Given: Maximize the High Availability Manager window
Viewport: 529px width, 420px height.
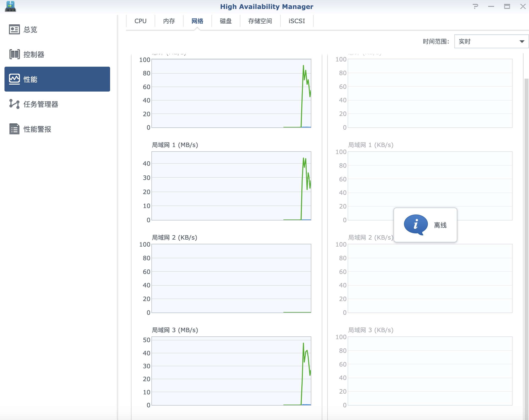Looking at the screenshot, I should tap(507, 6).
